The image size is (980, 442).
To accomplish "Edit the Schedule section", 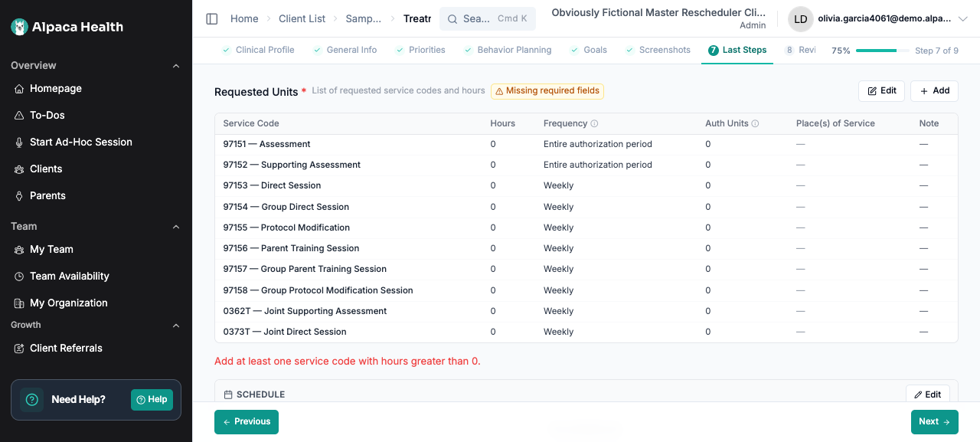I will pyautogui.click(x=927, y=395).
